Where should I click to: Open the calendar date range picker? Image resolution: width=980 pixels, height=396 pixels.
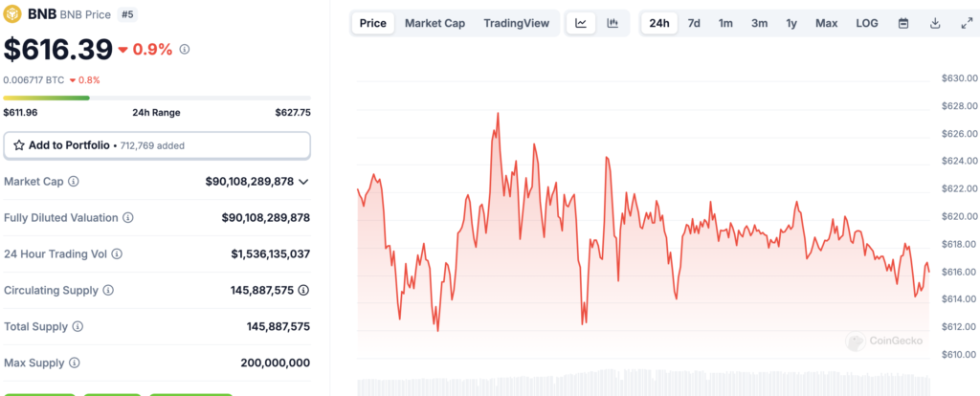[x=902, y=23]
